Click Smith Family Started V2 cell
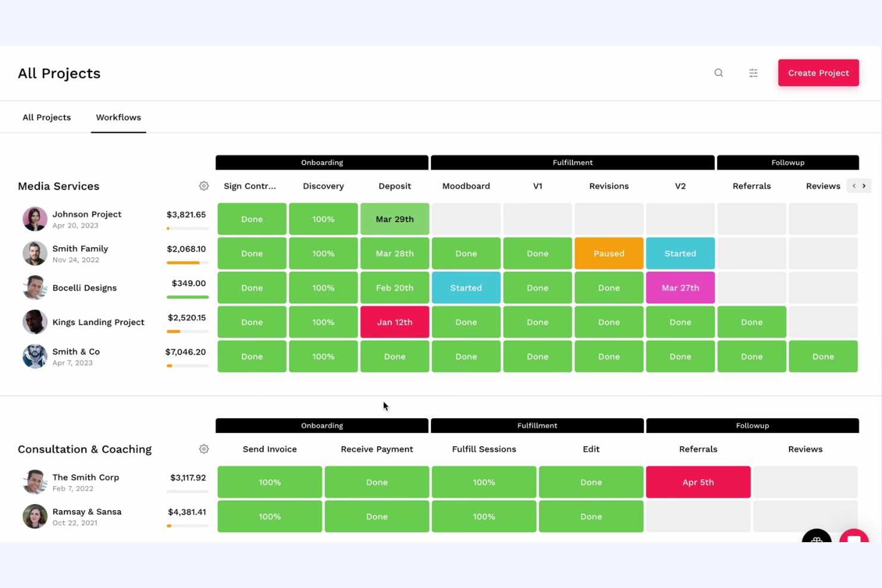The width and height of the screenshot is (882, 588). [680, 253]
